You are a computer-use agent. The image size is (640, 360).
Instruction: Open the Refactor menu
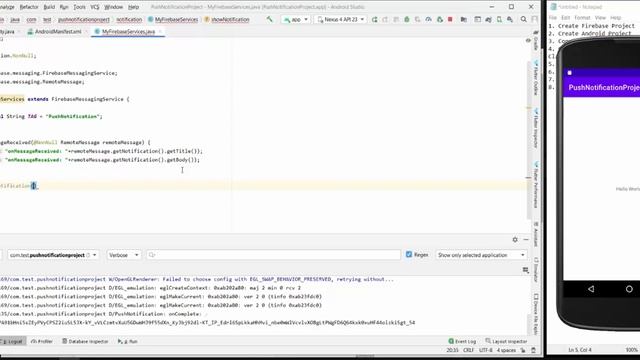pyautogui.click(x=29, y=7)
